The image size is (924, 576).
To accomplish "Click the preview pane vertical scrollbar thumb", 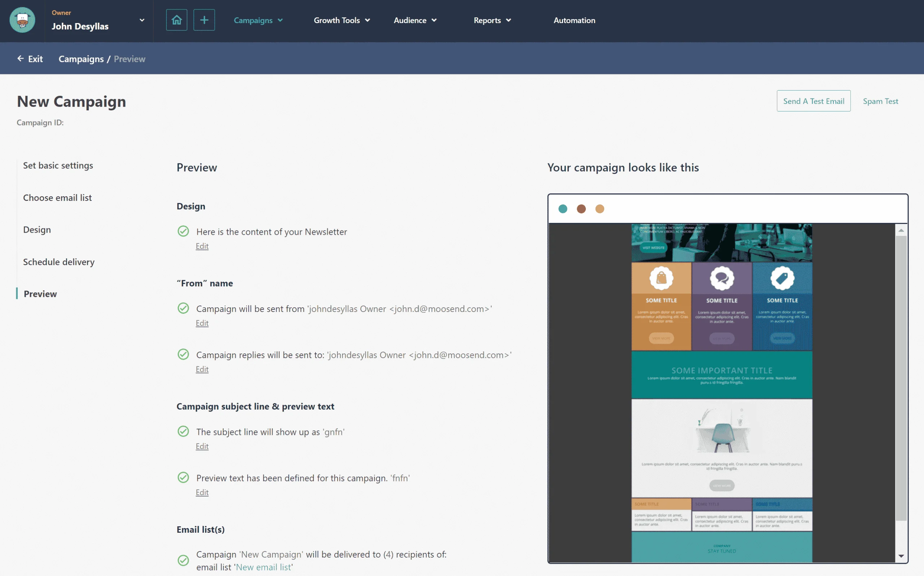I will 901,378.
